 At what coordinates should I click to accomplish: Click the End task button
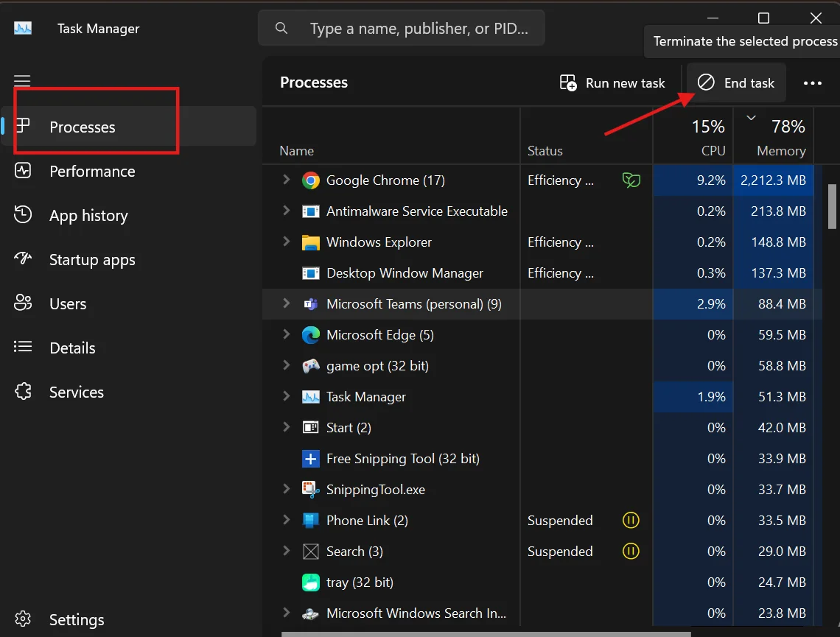coord(736,82)
